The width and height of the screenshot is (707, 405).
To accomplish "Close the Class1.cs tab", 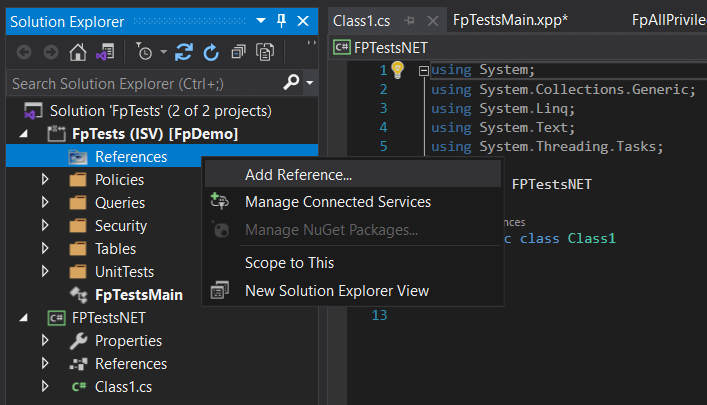I will 432,21.
